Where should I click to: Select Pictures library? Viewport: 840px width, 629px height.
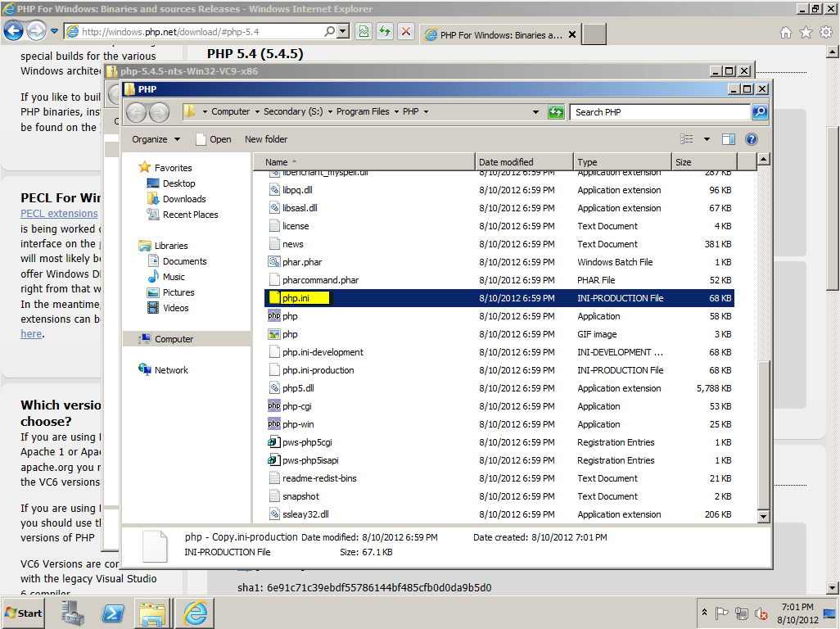click(171, 292)
